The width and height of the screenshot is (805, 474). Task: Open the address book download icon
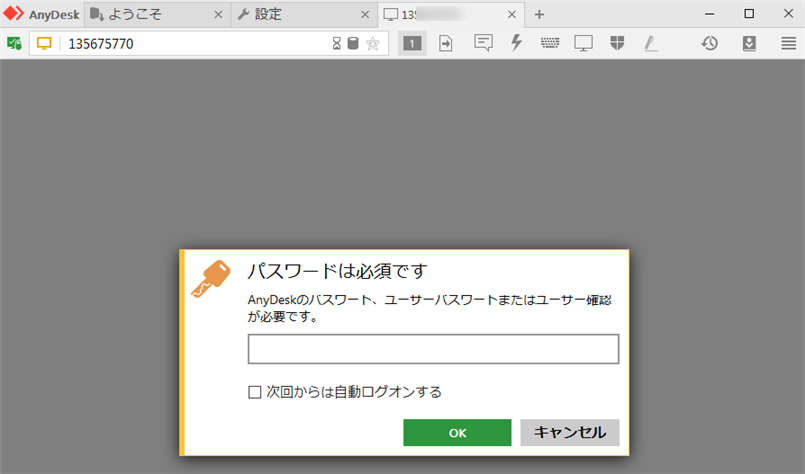[x=749, y=44]
